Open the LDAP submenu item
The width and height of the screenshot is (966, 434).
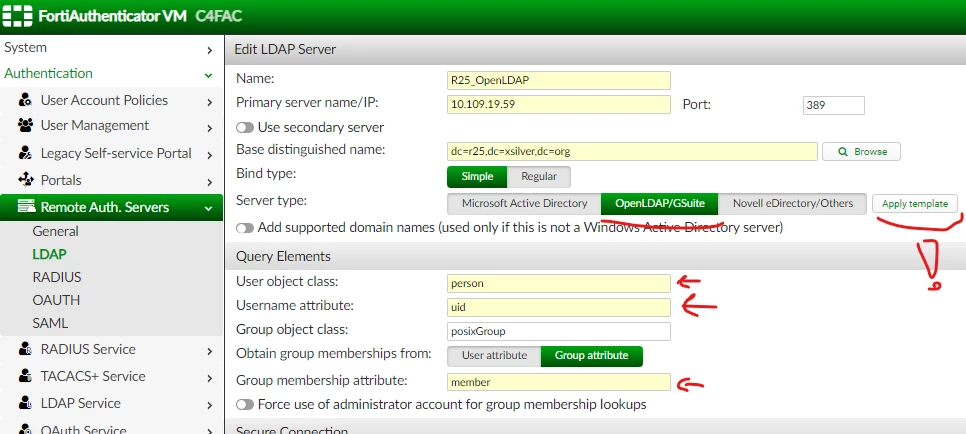[49, 254]
